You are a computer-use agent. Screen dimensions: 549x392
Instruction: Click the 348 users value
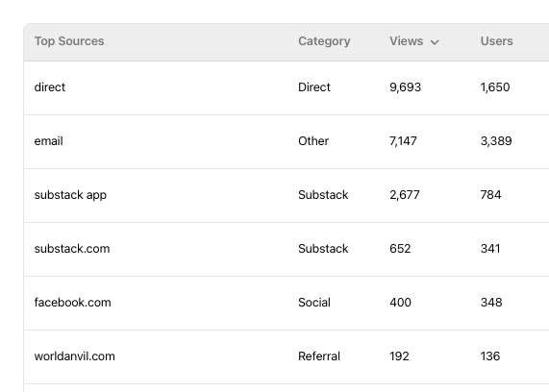[x=491, y=303]
